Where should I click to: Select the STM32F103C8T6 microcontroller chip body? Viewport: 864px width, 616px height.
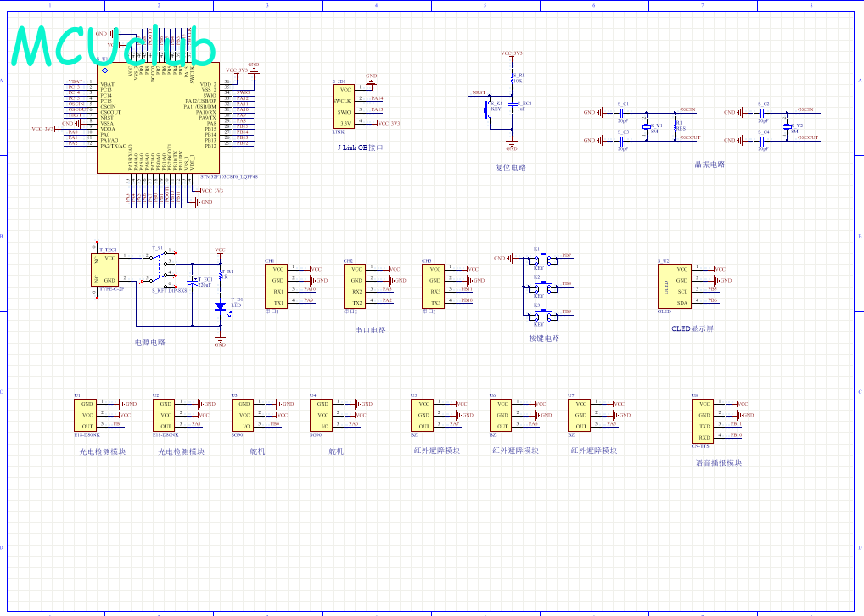pyautogui.click(x=159, y=118)
